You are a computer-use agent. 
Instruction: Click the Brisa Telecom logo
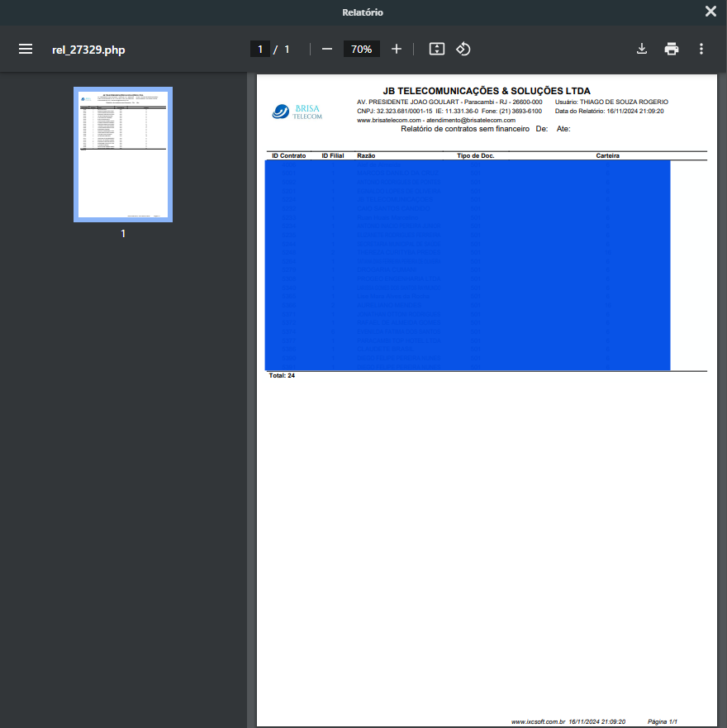click(297, 112)
